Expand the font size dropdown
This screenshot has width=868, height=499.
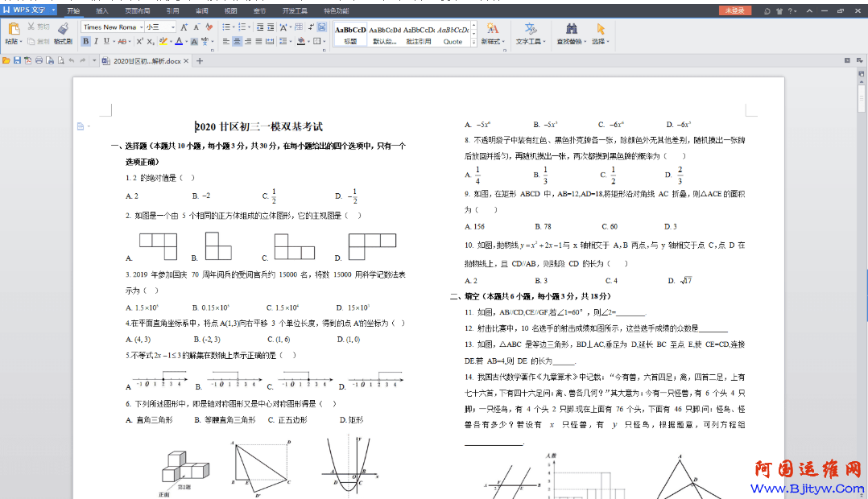172,27
